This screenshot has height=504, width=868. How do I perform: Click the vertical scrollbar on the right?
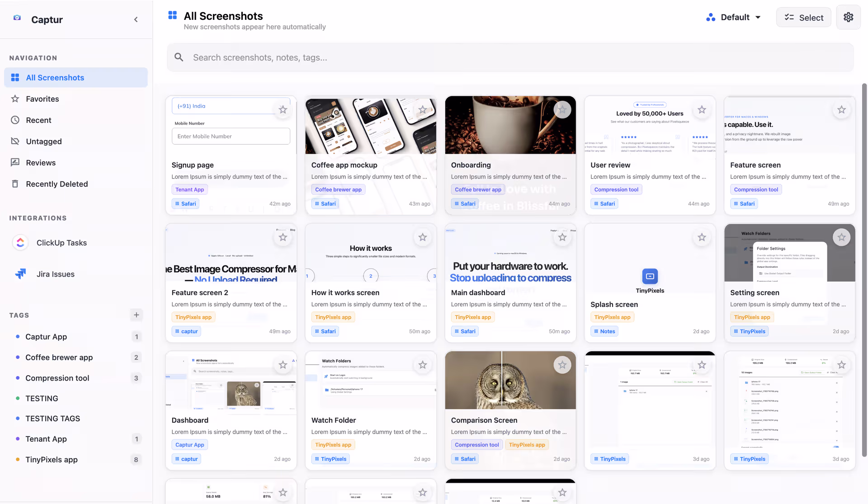click(864, 270)
